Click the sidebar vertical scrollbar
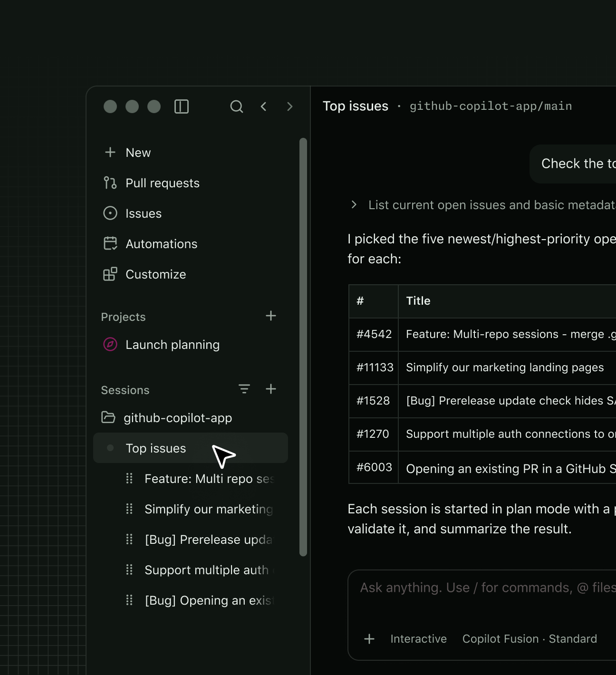Image resolution: width=616 pixels, height=675 pixels. tap(303, 347)
